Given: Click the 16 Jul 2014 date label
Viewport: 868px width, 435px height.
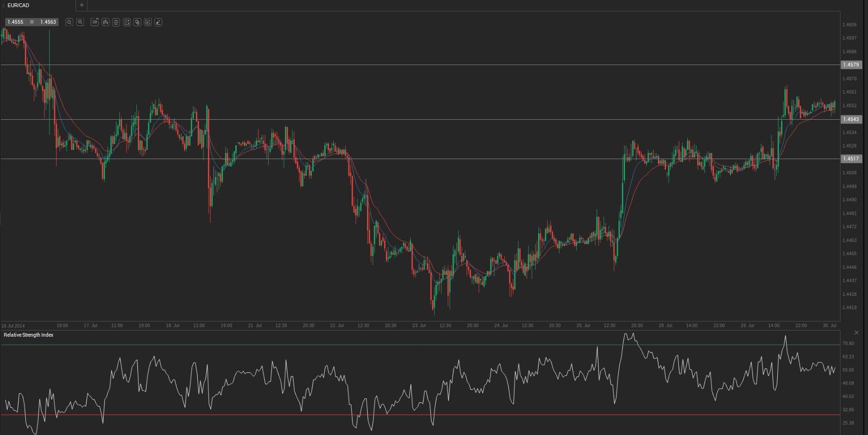Looking at the screenshot, I should 13,326.
